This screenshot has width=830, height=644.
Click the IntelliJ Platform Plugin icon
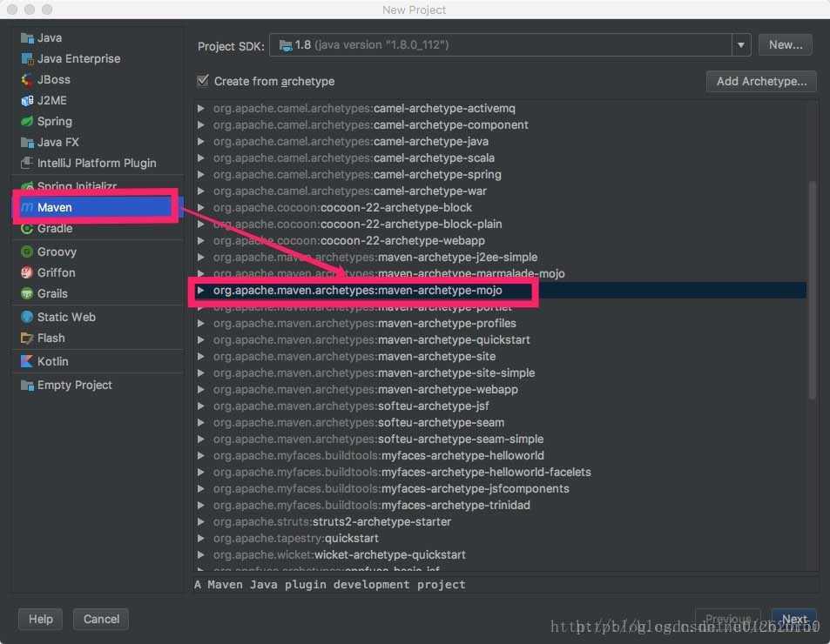click(x=27, y=164)
